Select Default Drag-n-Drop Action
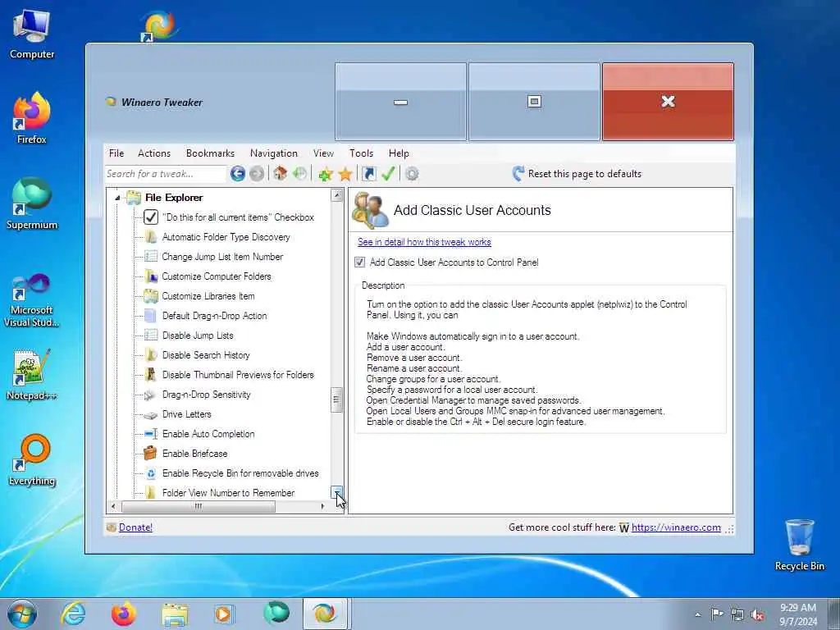The image size is (840, 630). [215, 316]
